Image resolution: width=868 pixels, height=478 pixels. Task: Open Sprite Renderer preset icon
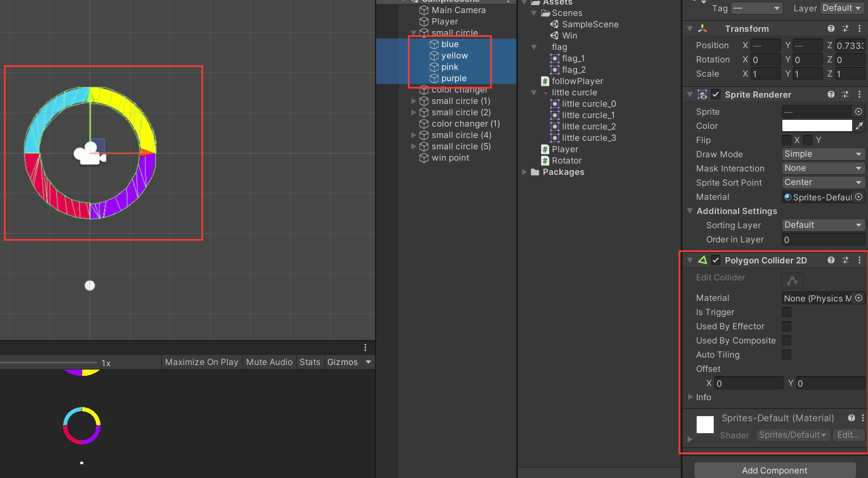click(x=845, y=94)
